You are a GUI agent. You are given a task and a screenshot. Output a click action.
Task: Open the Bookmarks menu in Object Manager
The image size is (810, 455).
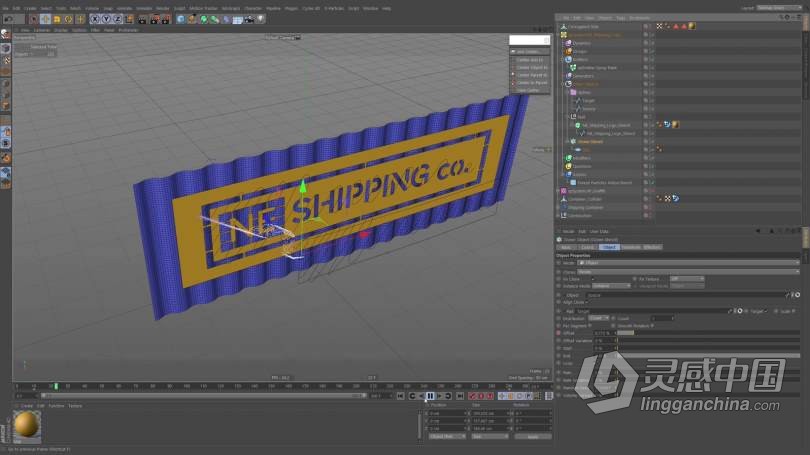[640, 18]
